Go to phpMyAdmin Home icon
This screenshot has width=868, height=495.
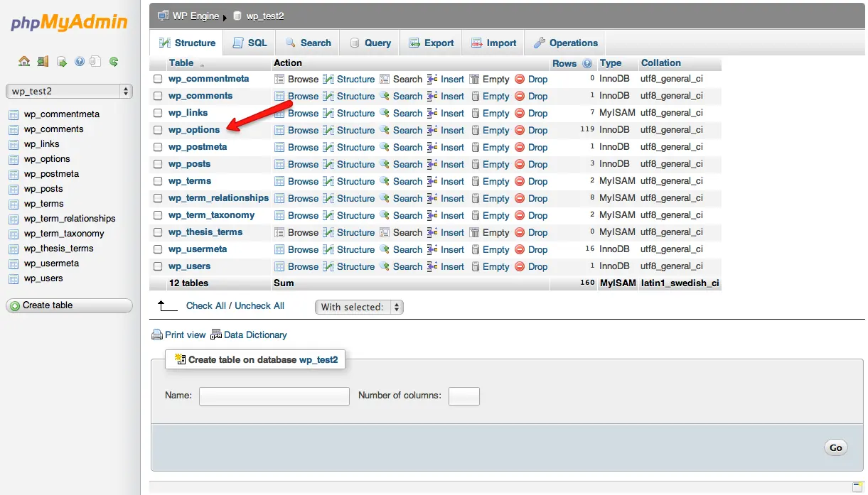pos(24,62)
